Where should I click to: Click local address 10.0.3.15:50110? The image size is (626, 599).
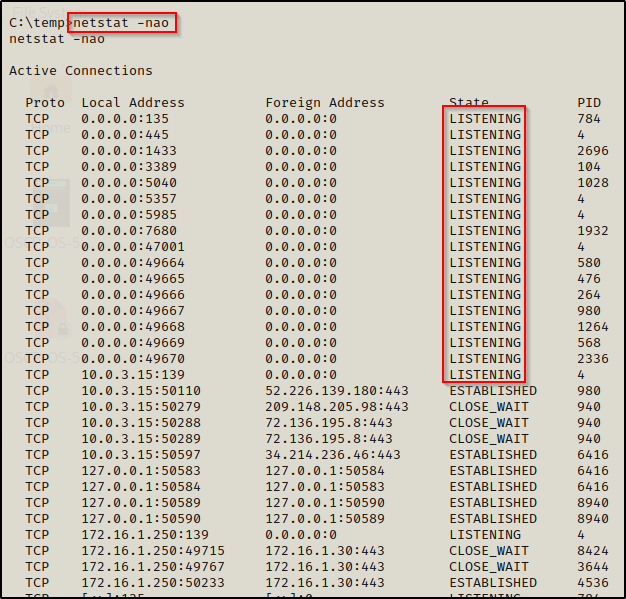coord(141,391)
